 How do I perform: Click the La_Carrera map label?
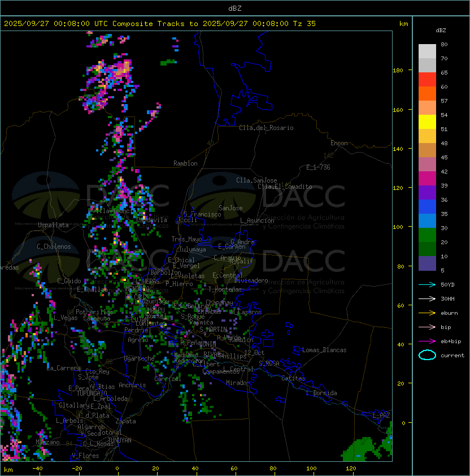pos(64,368)
